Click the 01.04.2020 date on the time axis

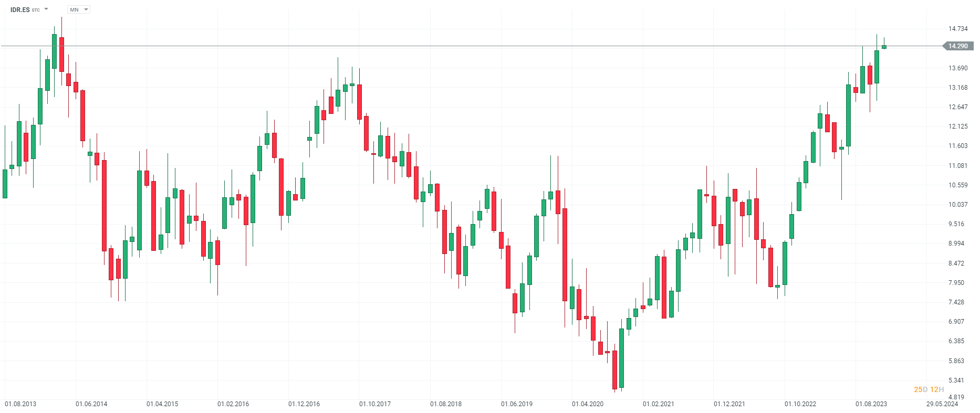pyautogui.click(x=588, y=404)
